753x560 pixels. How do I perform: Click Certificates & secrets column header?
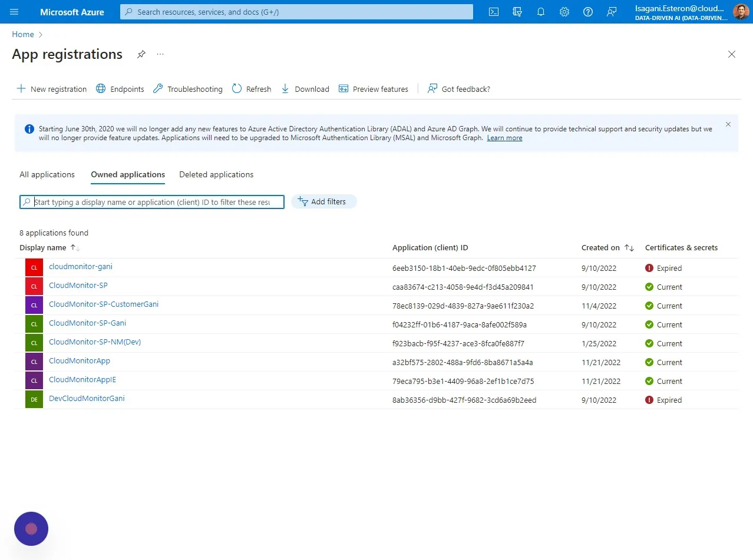(681, 248)
